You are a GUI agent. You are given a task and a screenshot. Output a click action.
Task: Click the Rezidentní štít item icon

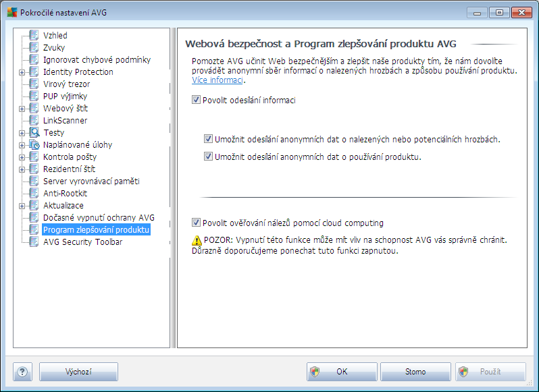[34, 169]
